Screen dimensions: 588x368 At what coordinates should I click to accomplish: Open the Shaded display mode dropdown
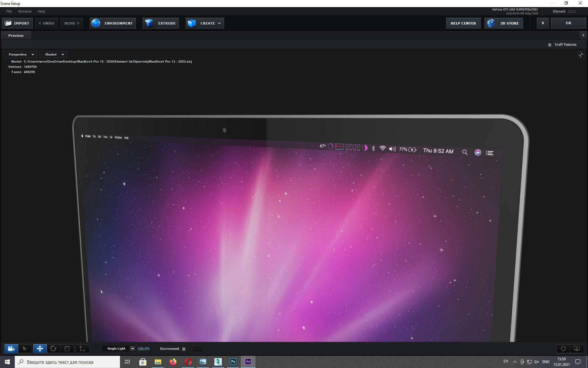(53, 55)
